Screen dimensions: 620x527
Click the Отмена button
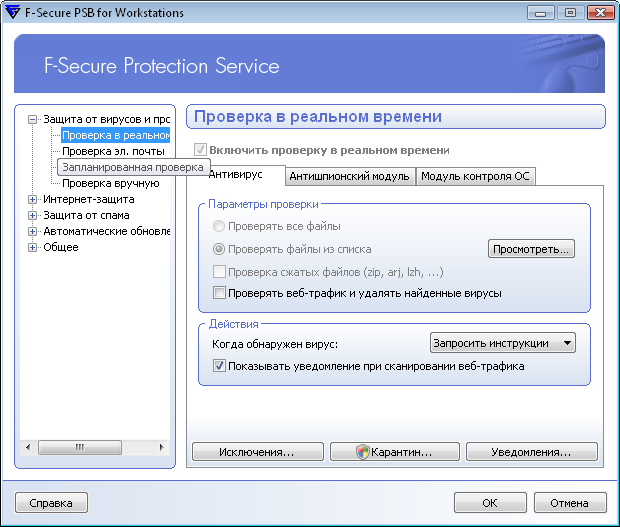570,503
